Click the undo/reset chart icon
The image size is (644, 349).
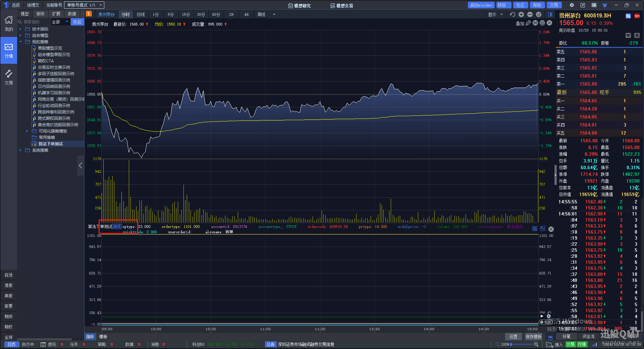coord(512,14)
